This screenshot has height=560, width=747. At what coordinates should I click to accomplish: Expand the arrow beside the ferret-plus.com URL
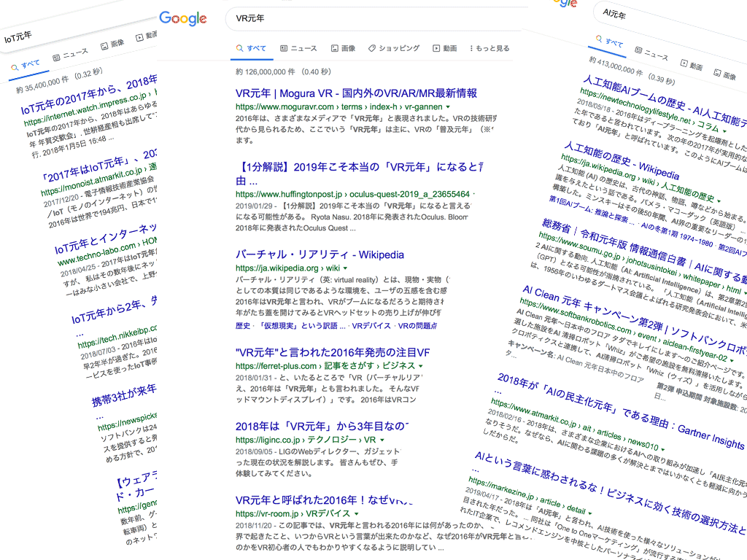click(421, 366)
